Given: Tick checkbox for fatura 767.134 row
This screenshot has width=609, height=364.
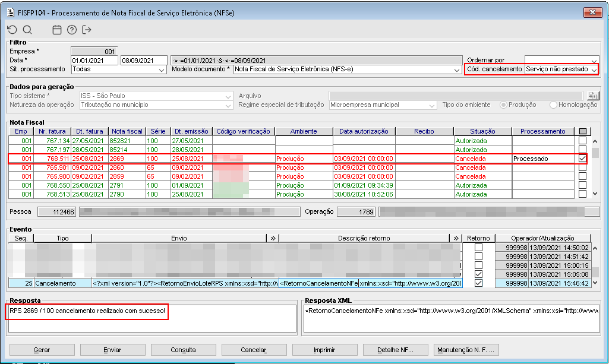Looking at the screenshot, I should click(583, 141).
